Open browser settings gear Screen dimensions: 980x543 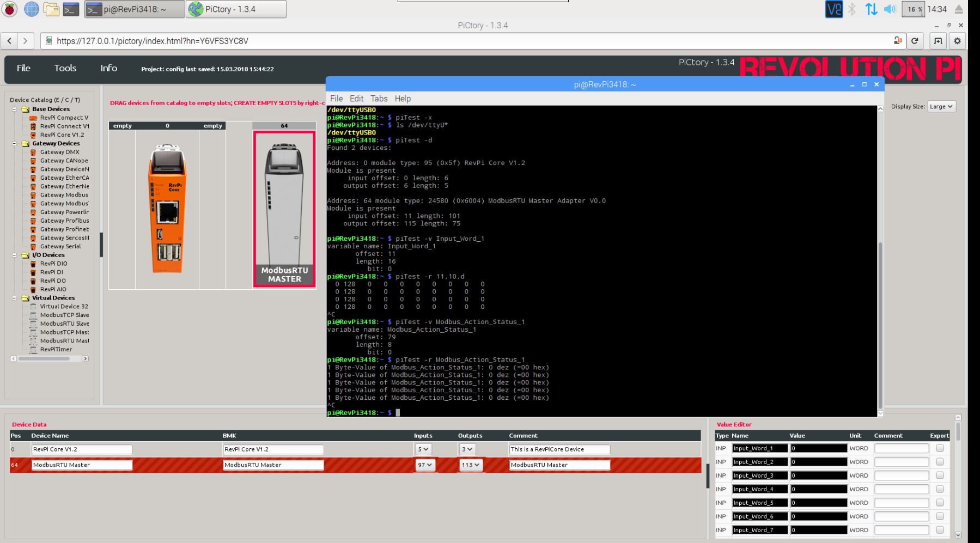(x=957, y=41)
